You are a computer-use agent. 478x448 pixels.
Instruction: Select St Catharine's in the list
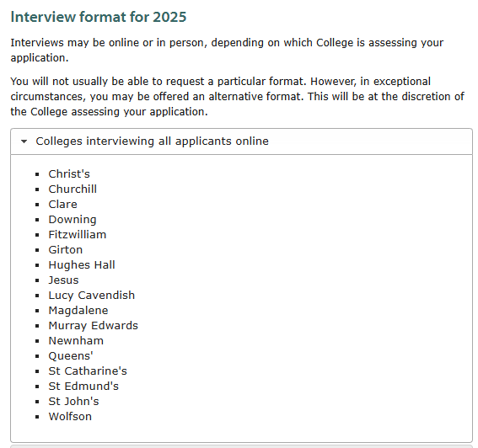[x=88, y=371]
